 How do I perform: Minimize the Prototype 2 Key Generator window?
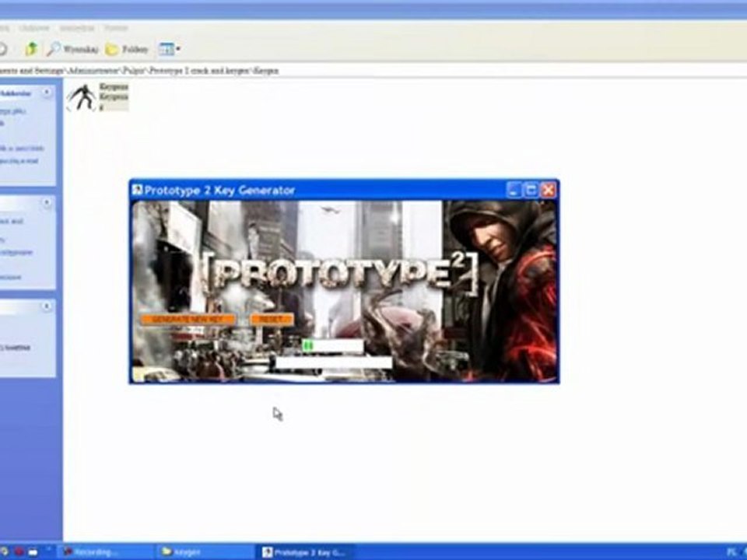[513, 190]
